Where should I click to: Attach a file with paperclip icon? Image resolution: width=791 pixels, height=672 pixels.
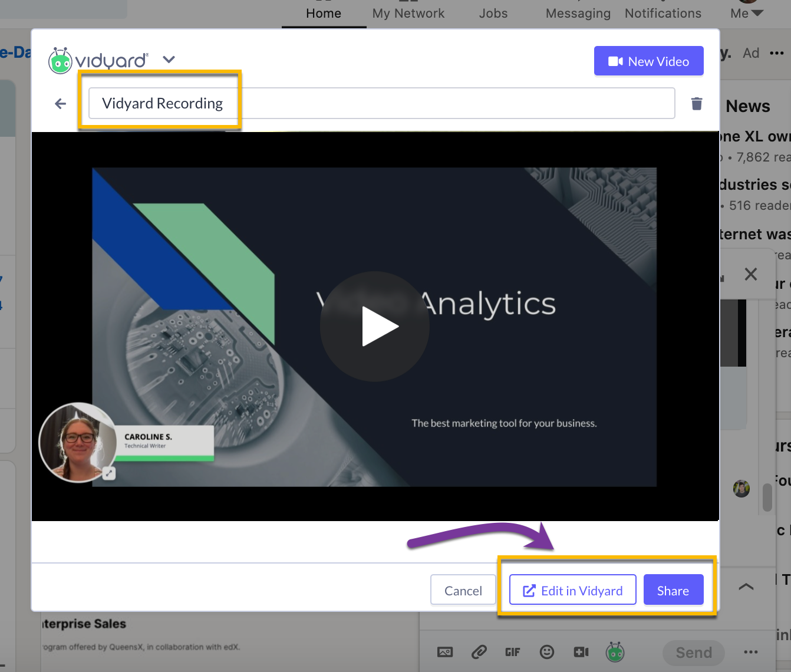479,652
